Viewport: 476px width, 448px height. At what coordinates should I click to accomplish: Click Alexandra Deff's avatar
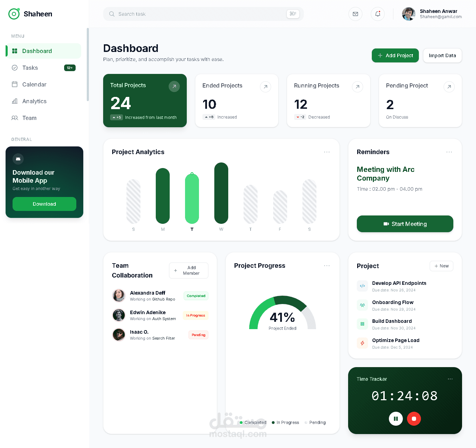click(119, 296)
